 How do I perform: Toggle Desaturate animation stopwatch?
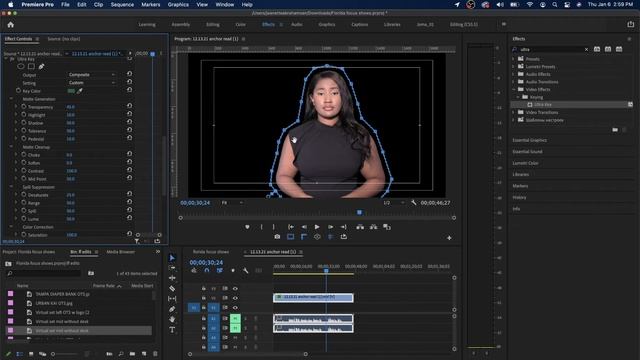(24, 195)
